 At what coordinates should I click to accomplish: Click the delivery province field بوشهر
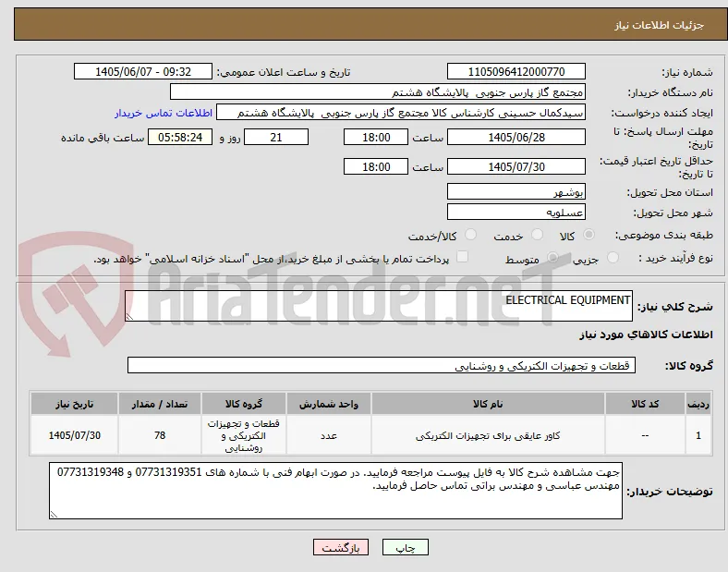tap(516, 191)
